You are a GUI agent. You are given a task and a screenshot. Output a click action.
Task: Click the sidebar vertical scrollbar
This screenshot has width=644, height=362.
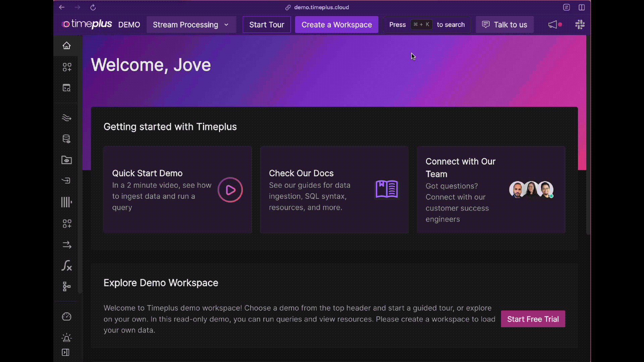coord(80,164)
